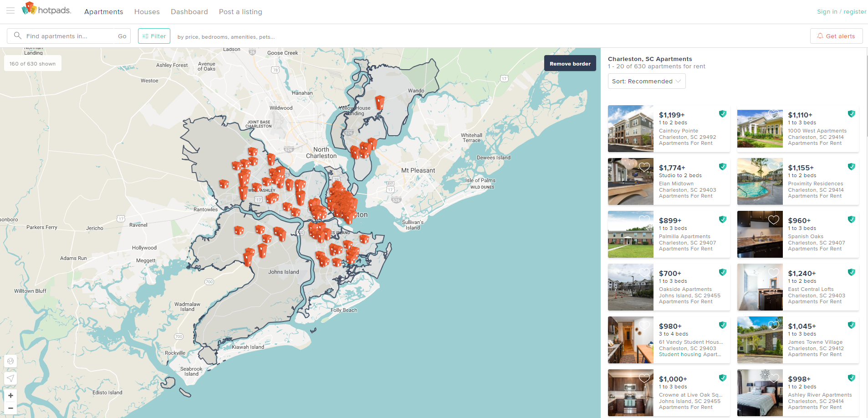868x418 pixels.
Task: Expand the Filter options panel
Action: 154,36
